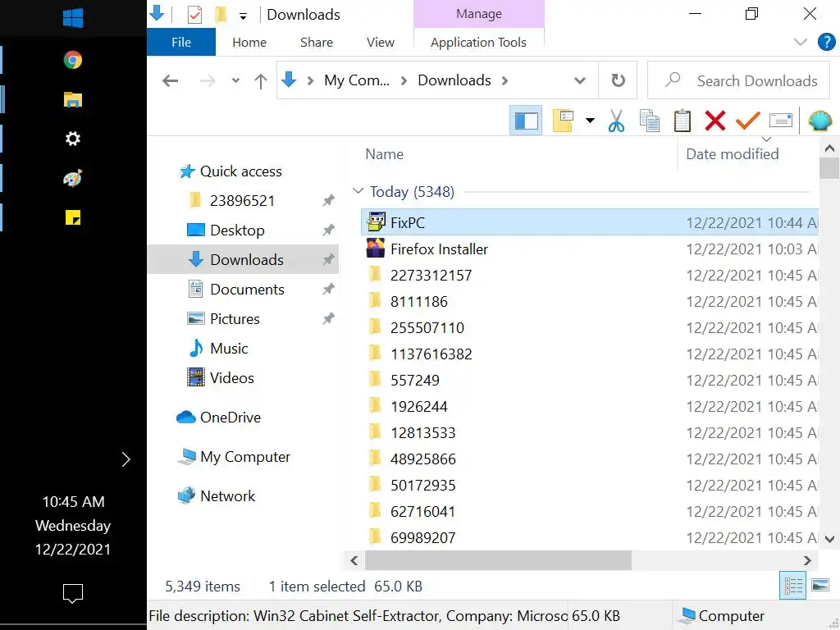Click the Properties checkmark quick access icon
Image resolution: width=840 pixels, height=630 pixels.
[x=194, y=15]
